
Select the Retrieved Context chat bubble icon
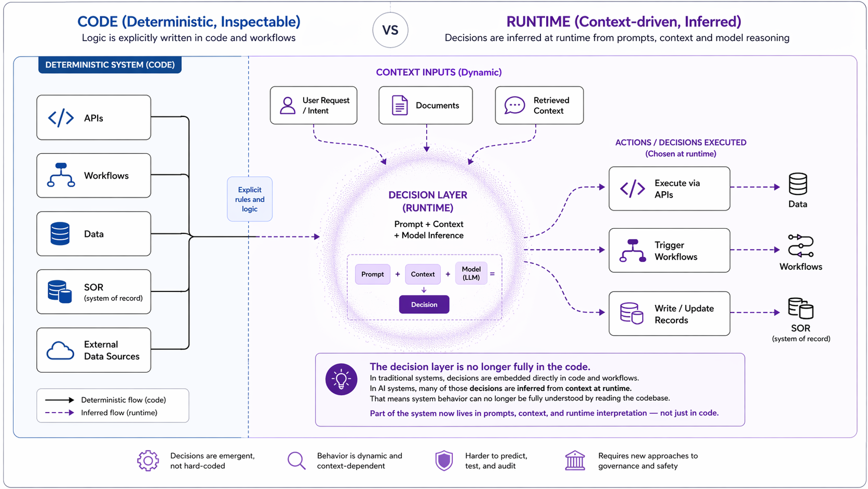point(514,105)
